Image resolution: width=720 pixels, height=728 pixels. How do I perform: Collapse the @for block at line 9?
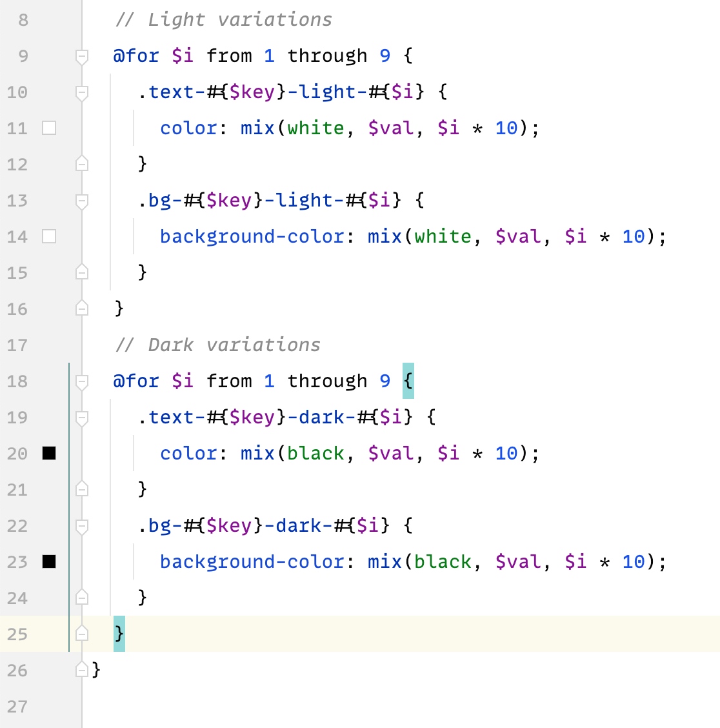pyautogui.click(x=82, y=57)
